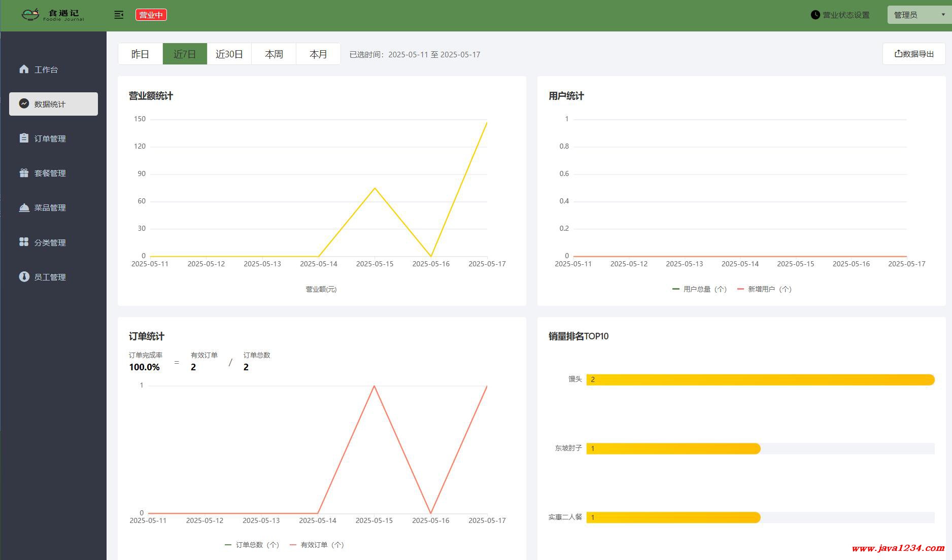Switch to the 近30日 tab
Screen dimensions: 952x560
pos(229,54)
